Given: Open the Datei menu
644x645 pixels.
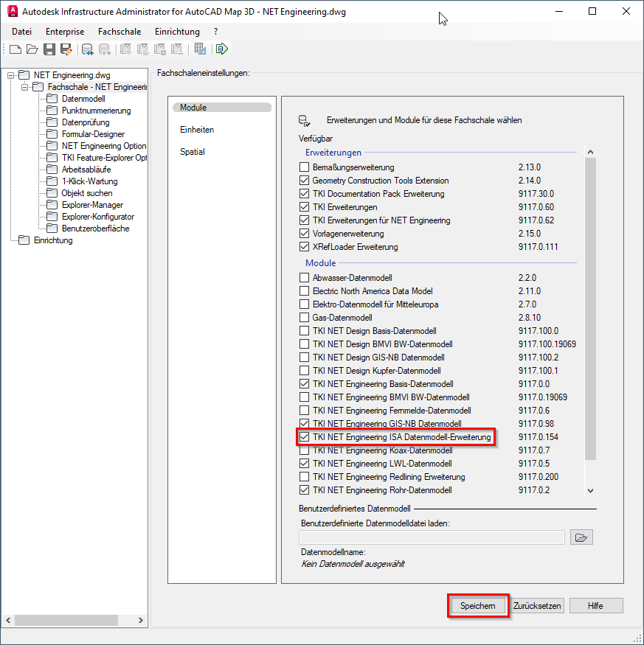Looking at the screenshot, I should click(22, 32).
